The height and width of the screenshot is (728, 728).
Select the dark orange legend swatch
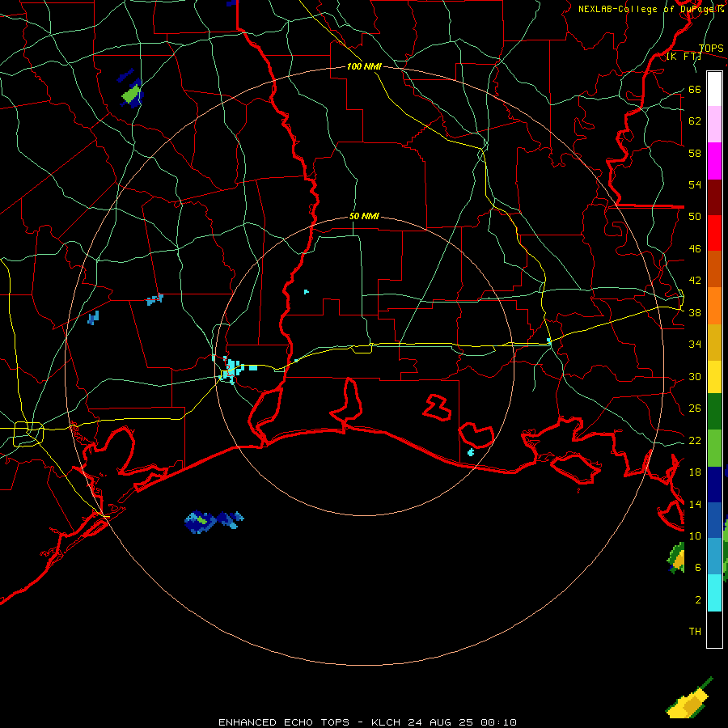[x=714, y=269]
